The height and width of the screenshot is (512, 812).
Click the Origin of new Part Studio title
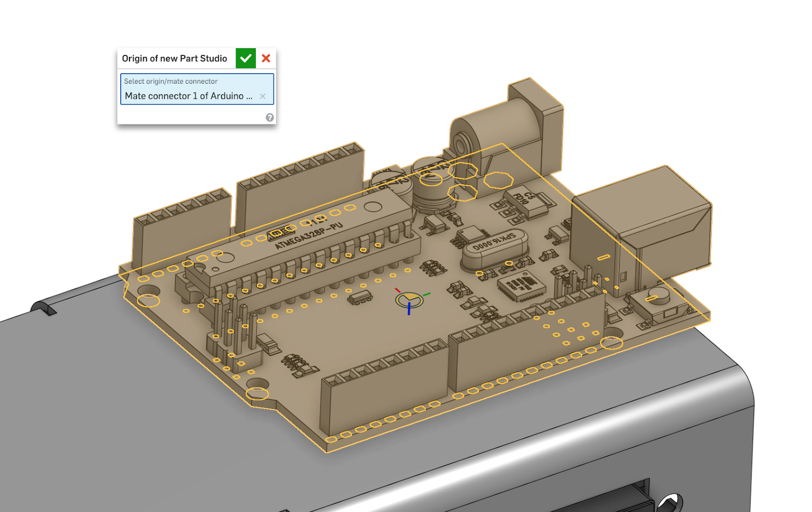(x=175, y=58)
